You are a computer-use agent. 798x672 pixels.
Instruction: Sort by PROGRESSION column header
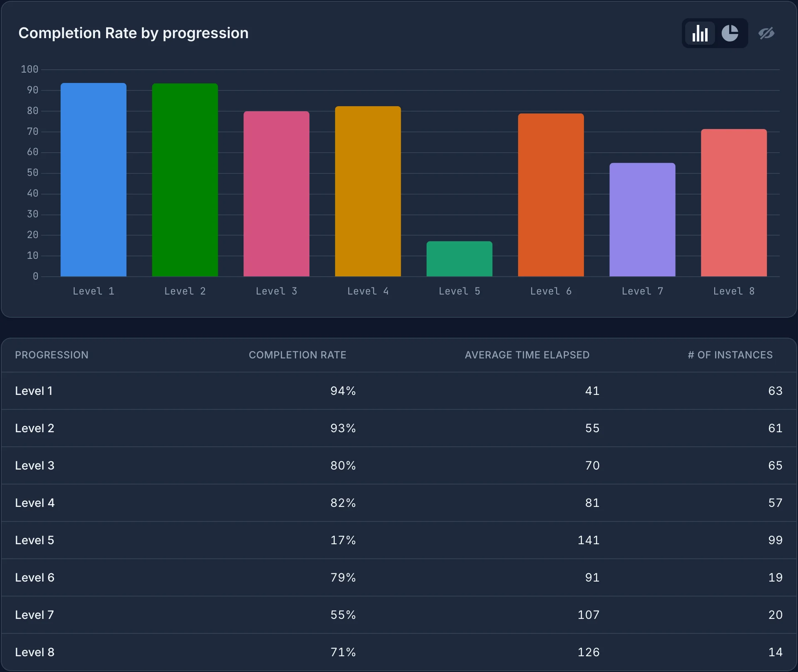(x=52, y=355)
